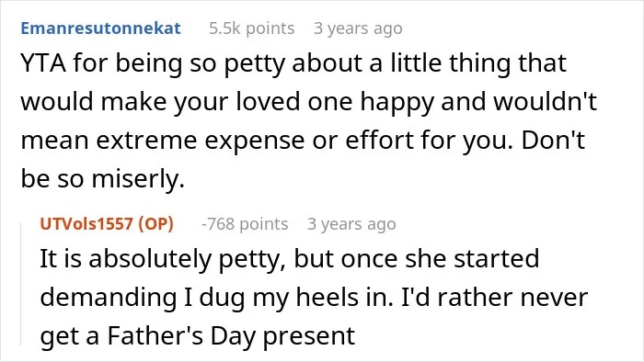
Task: Open the top comment's '3 years ago' timestamp
Action: [358, 28]
